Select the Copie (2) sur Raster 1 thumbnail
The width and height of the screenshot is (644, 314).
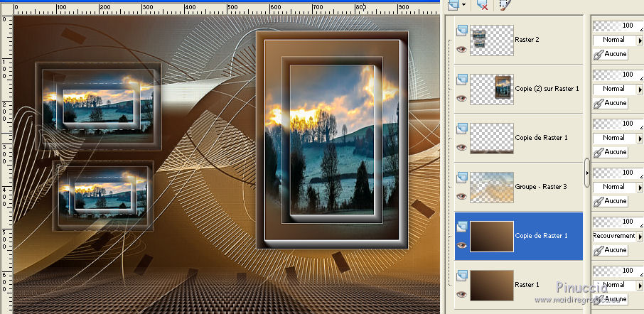(492, 89)
